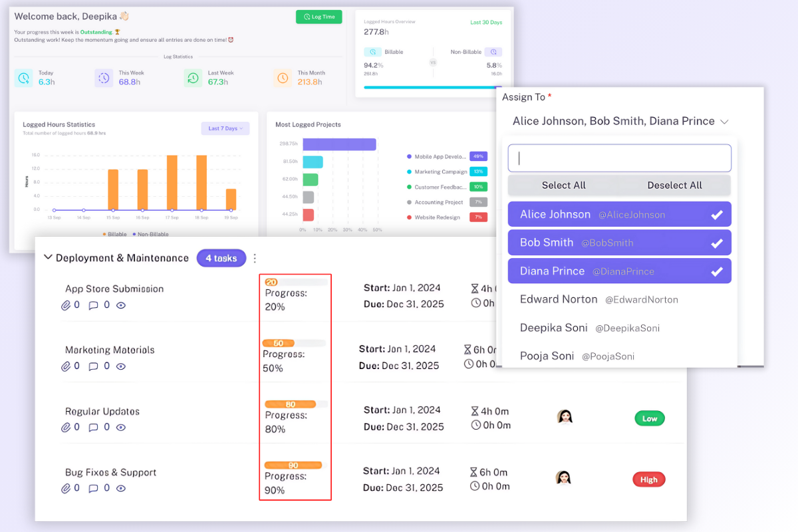Click assignee avatar on Bug Fixes & Support row
This screenshot has width=798, height=532.
[x=564, y=477]
